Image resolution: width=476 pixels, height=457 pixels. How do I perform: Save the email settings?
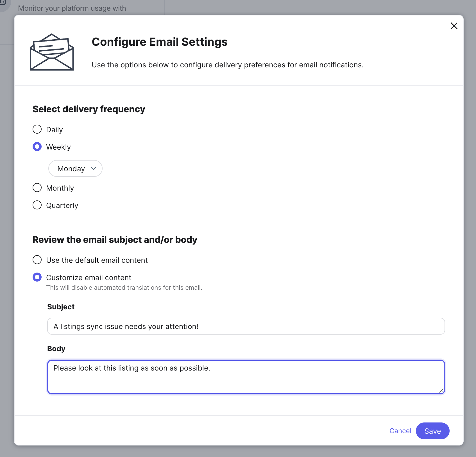(x=432, y=431)
